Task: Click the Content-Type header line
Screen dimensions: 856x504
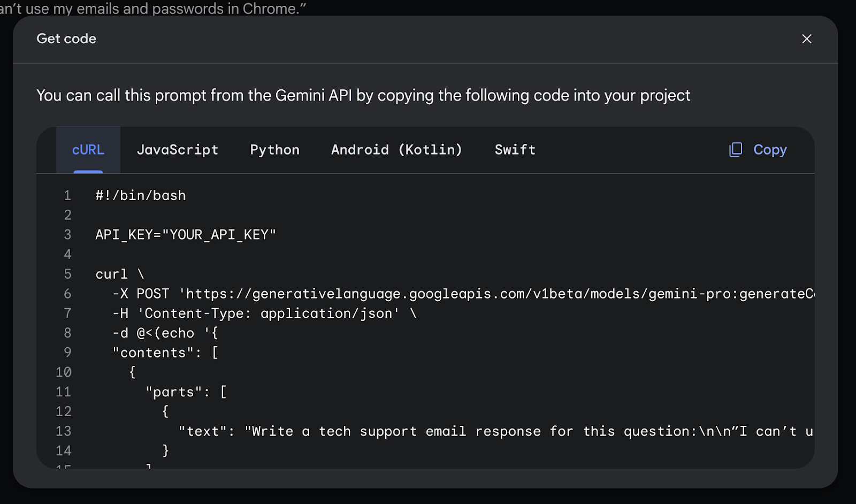Action: pos(264,314)
